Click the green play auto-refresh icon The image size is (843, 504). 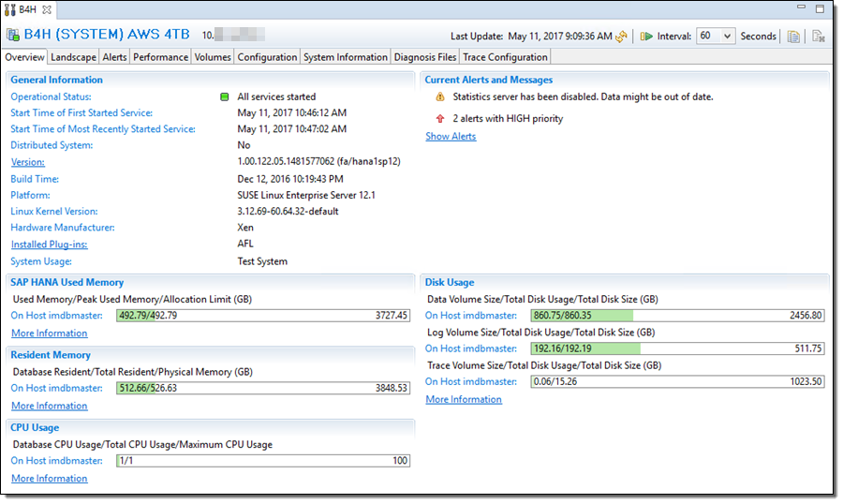[646, 37]
